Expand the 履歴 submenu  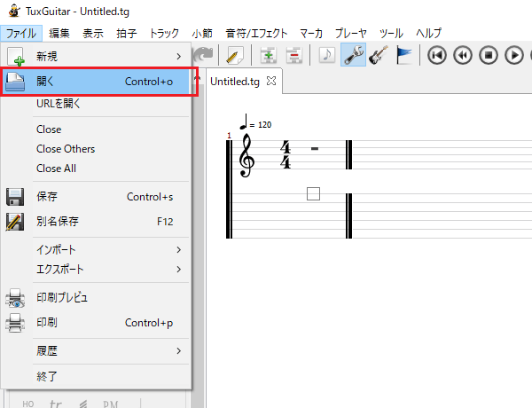coord(96,351)
